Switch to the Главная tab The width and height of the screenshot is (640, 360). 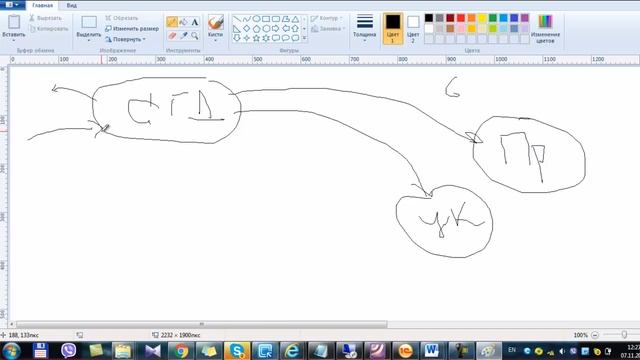42,5
